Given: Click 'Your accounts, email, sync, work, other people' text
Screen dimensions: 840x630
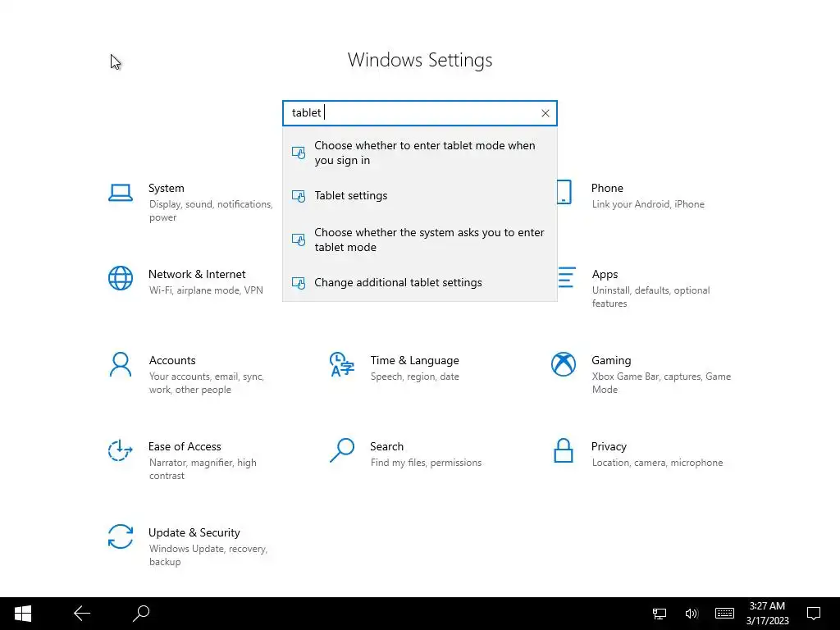Looking at the screenshot, I should pyautogui.click(x=207, y=383).
